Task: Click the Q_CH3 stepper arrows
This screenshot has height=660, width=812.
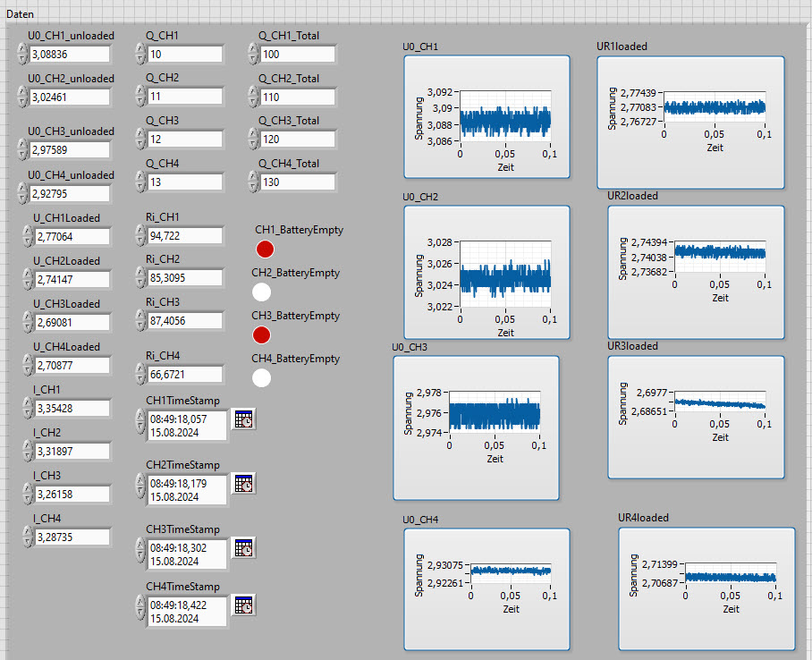Action: [x=140, y=139]
